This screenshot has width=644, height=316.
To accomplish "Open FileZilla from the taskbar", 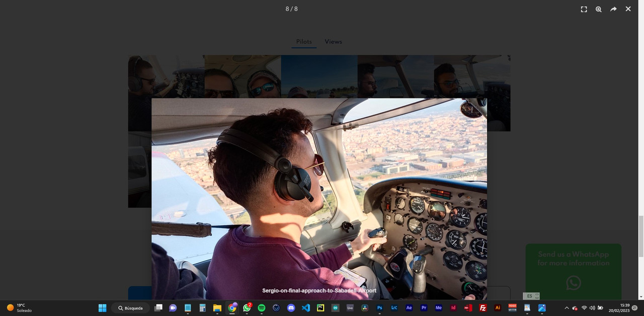I will [483, 308].
